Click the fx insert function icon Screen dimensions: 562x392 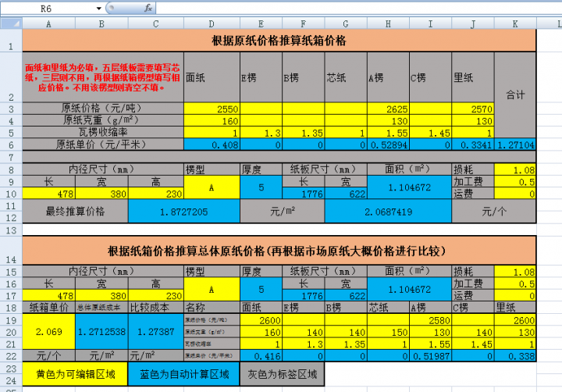coord(149,7)
